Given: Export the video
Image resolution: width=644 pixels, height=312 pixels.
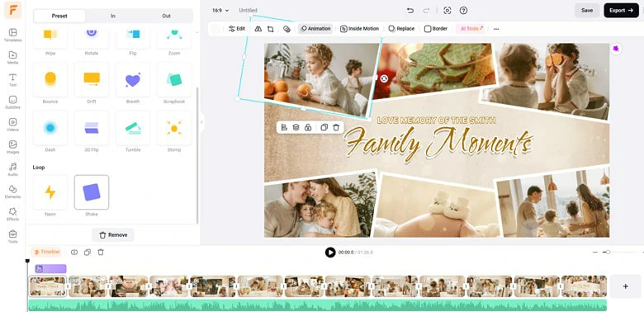Looking at the screenshot, I should pyautogui.click(x=621, y=10).
